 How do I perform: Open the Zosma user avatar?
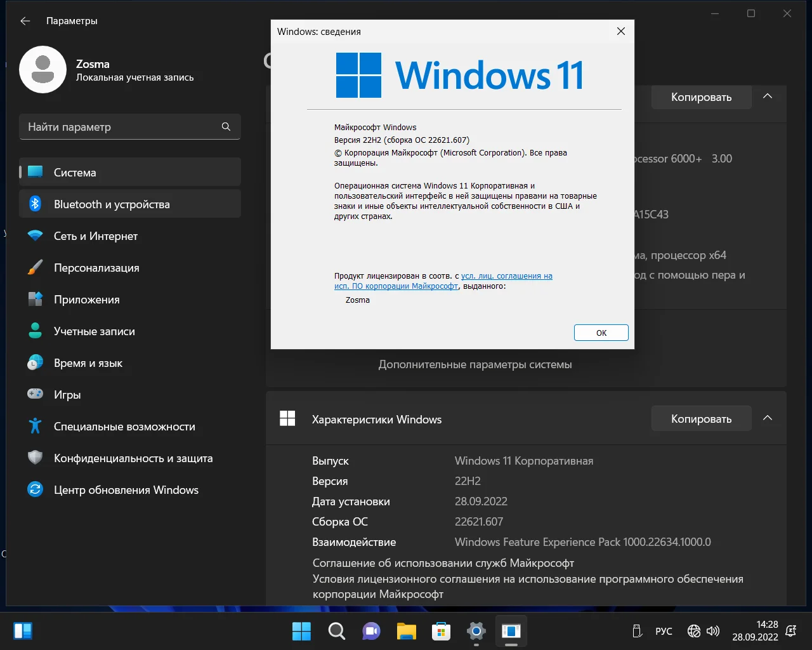(x=43, y=69)
